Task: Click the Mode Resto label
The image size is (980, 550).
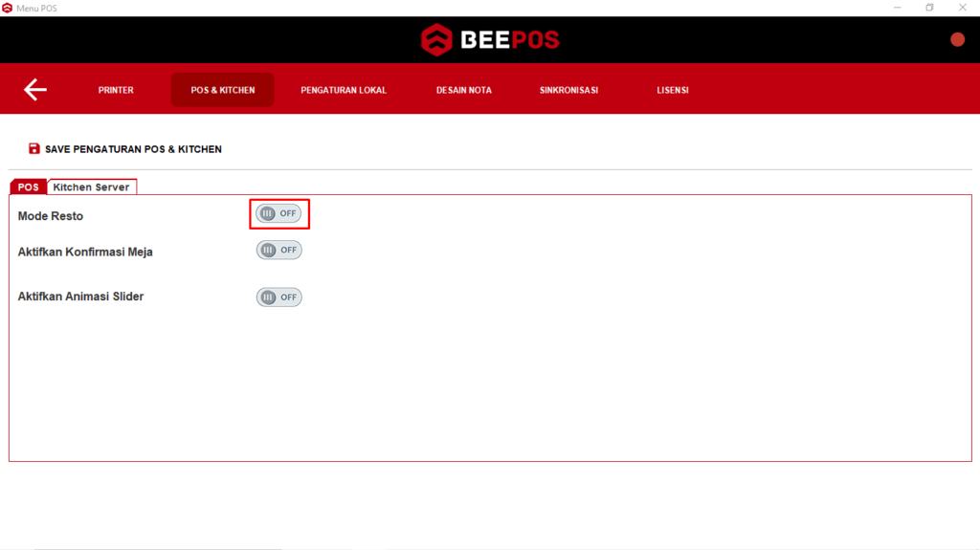Action: 50,216
